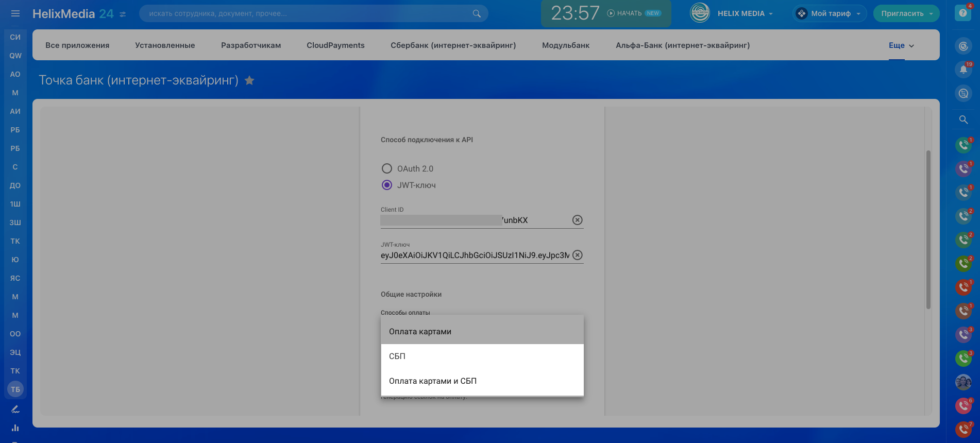
Task: Open the HELIX MEDIA account dropdown
Action: coord(732,13)
